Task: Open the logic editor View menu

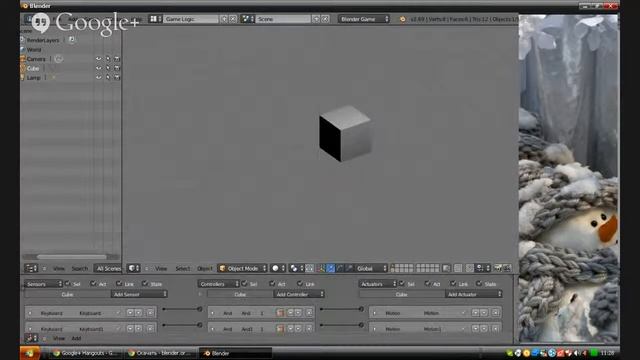Action: pos(59,338)
